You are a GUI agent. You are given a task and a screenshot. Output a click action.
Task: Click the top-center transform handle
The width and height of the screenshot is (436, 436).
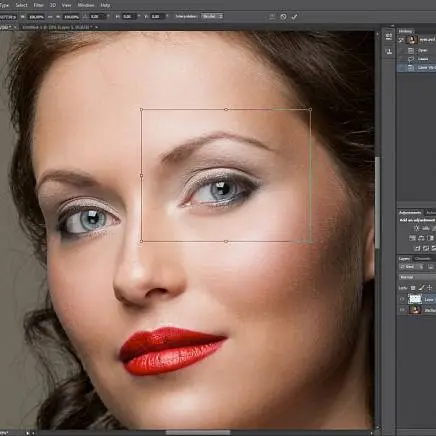(x=226, y=109)
